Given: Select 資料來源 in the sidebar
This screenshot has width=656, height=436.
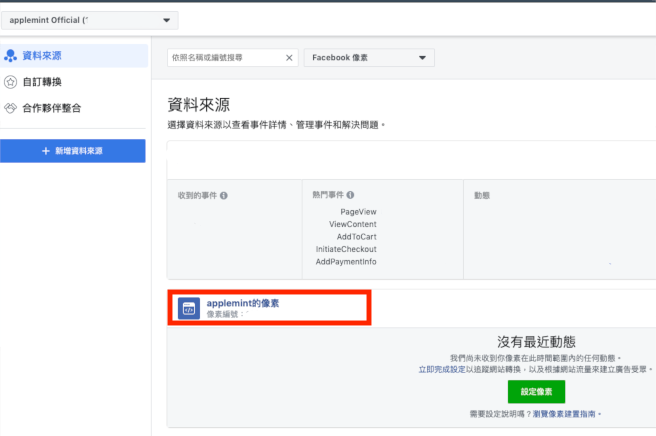Looking at the screenshot, I should (x=74, y=56).
